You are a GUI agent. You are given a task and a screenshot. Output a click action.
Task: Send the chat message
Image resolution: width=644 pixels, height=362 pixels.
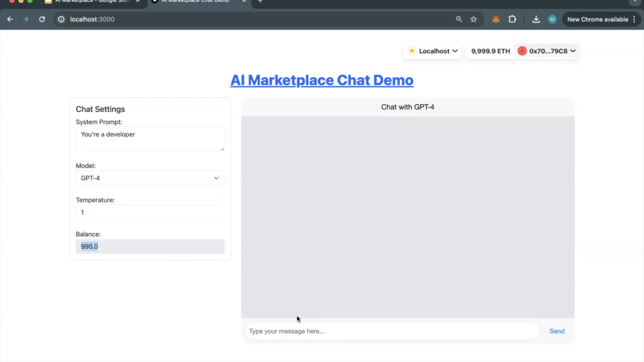coord(557,331)
